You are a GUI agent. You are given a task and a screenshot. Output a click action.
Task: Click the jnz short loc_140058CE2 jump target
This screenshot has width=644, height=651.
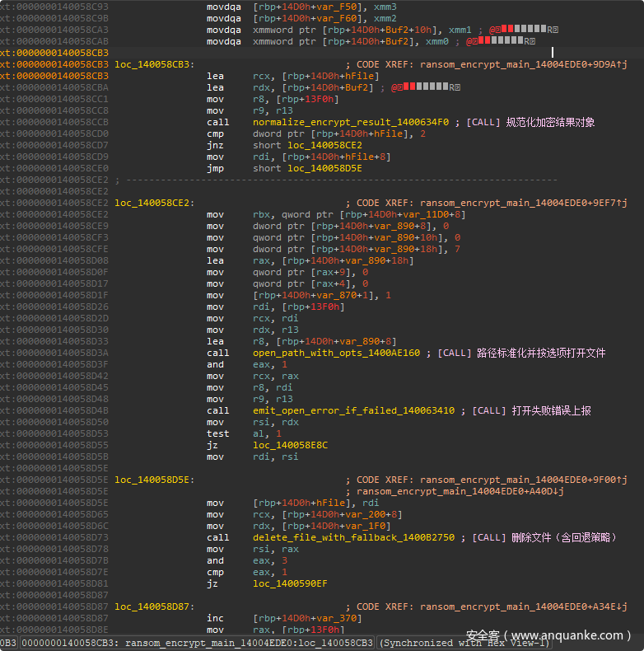(324, 145)
